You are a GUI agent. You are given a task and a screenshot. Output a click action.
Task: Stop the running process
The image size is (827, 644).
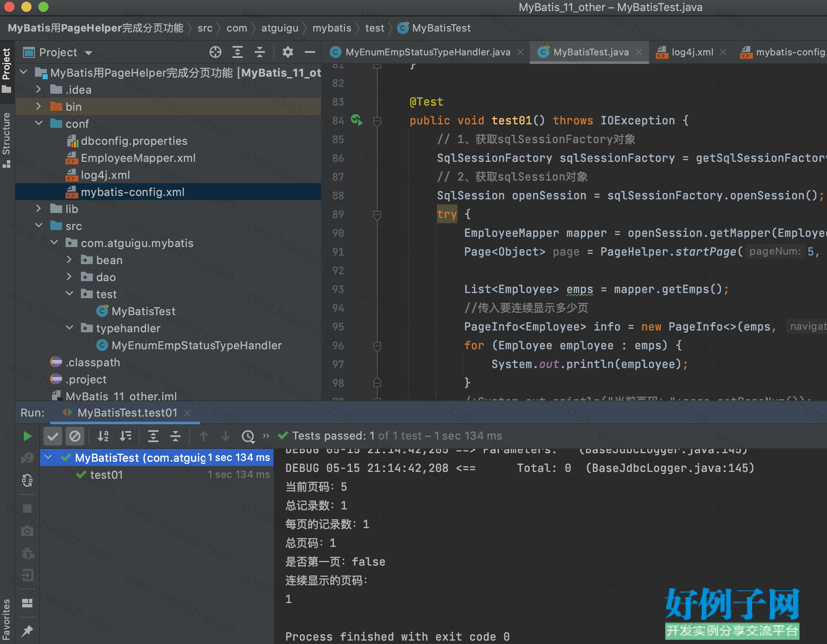click(x=28, y=509)
